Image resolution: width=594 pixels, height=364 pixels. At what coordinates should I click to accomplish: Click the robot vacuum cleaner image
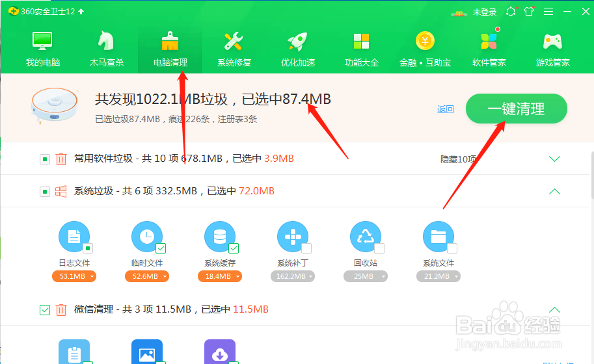tap(55, 106)
